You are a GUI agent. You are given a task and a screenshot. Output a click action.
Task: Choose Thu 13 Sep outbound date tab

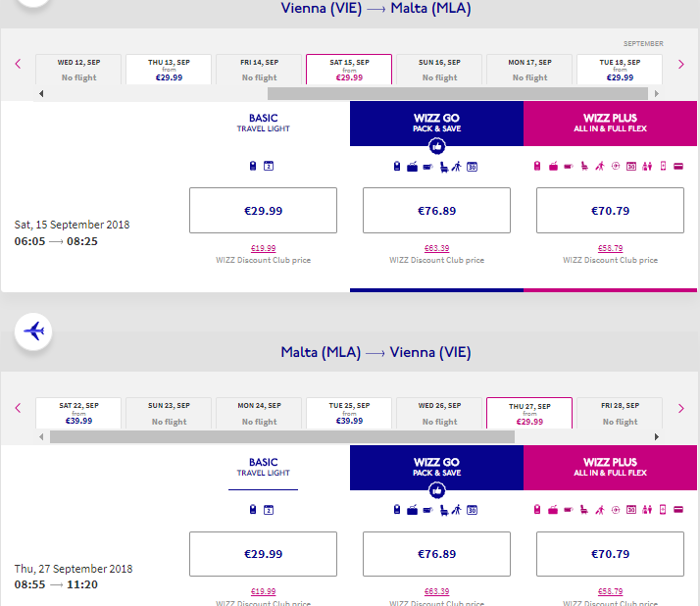169,70
